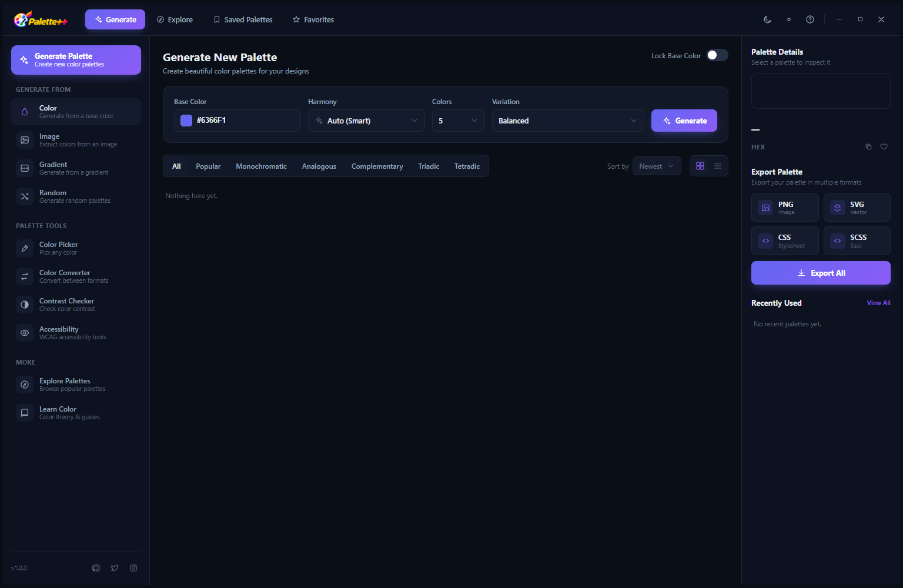This screenshot has height=588, width=903.
Task: Open the Accessibility eye icon
Action: tap(25, 333)
